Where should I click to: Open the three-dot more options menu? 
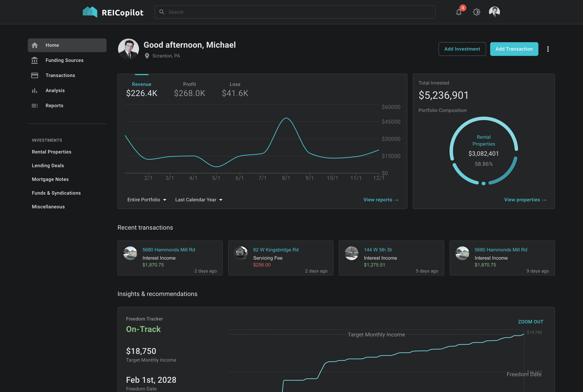pyautogui.click(x=548, y=49)
